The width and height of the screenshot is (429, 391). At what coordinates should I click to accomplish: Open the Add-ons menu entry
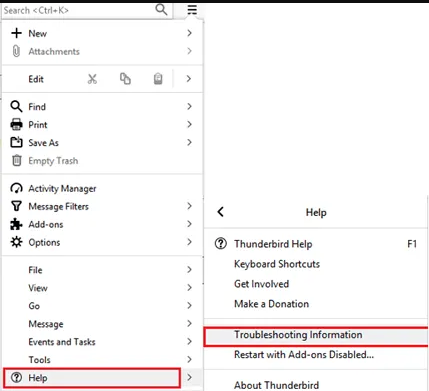click(x=102, y=224)
